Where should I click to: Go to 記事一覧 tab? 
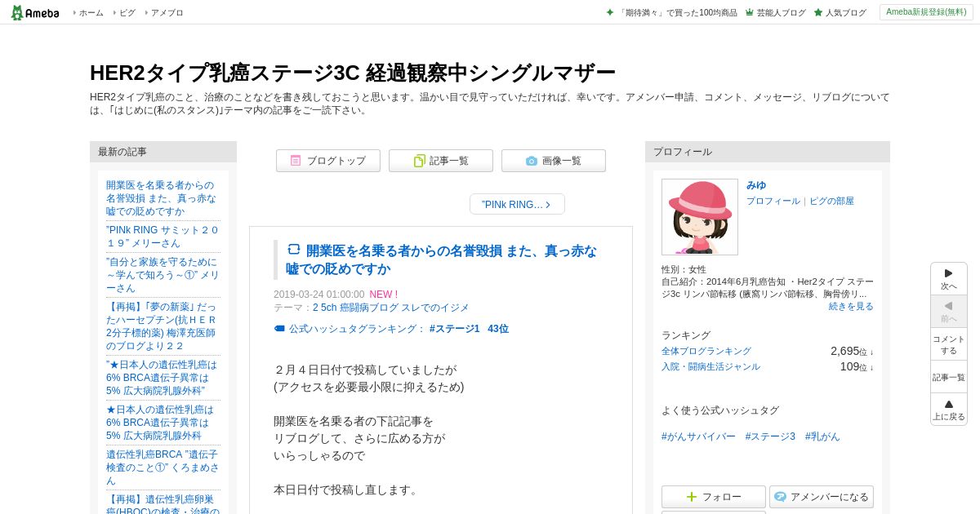click(441, 161)
